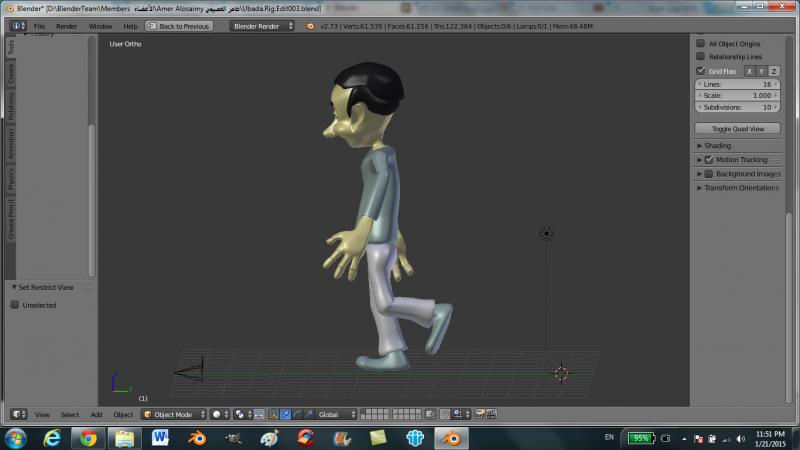Click the 3D View editor type icon

point(18,414)
